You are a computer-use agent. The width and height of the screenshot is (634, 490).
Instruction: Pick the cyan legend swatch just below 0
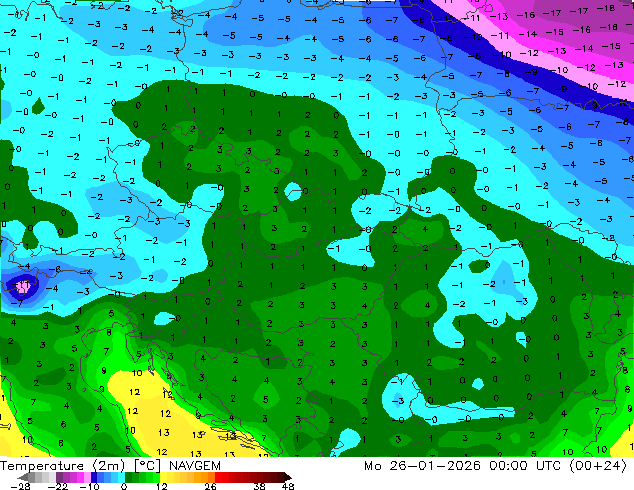(122, 477)
